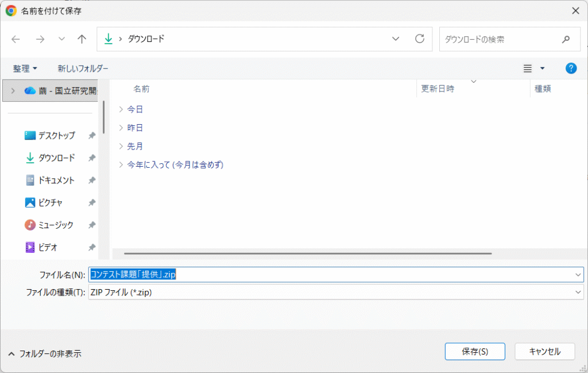Open the Documents (ドキュメント) folder in sidebar
This screenshot has height=373, width=588.
click(56, 180)
